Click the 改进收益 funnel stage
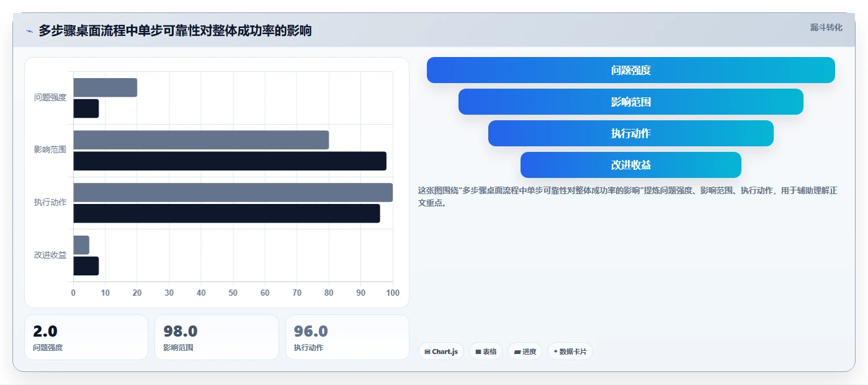Viewport: 868px width, 385px height. point(631,165)
